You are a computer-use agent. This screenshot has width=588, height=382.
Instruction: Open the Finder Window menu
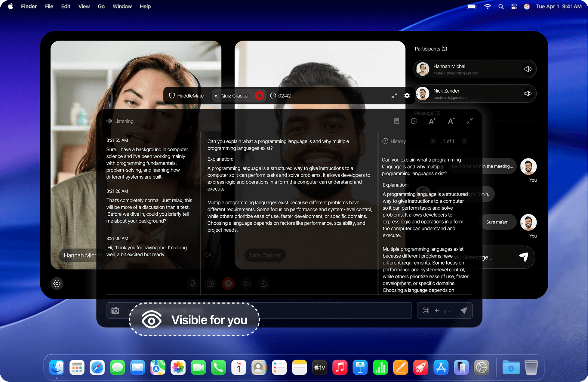coord(122,6)
